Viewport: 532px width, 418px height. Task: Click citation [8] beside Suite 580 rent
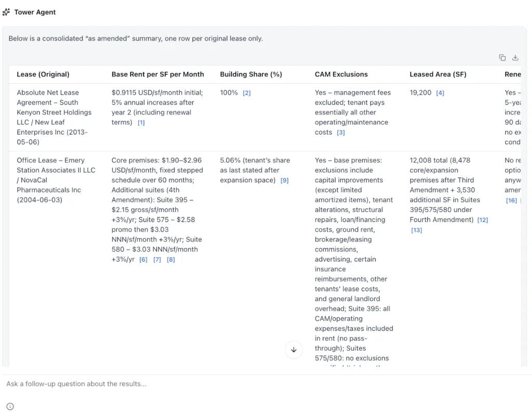click(170, 259)
